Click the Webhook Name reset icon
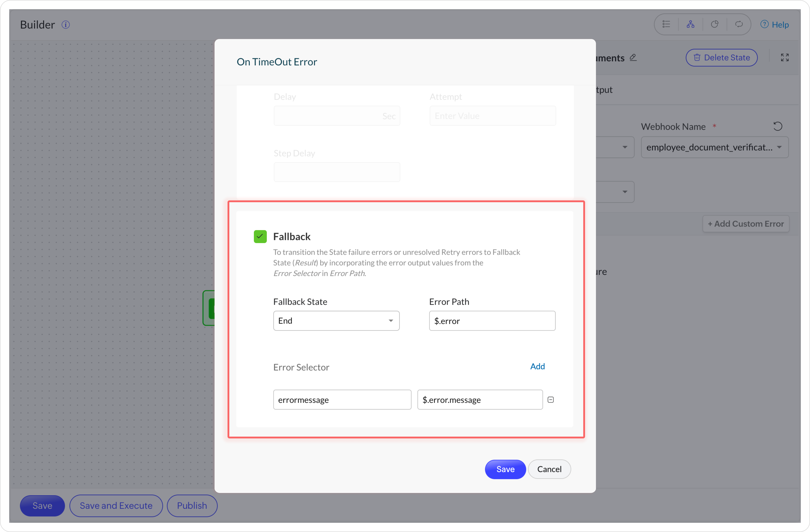810x532 pixels. [778, 126]
